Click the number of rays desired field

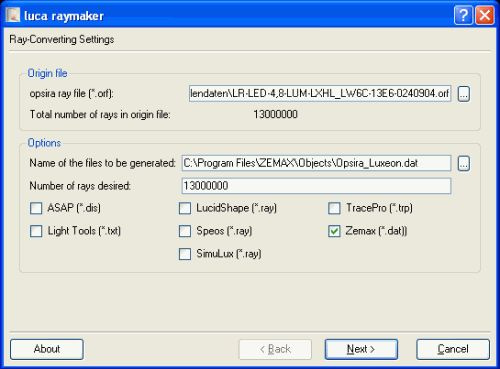pos(316,186)
